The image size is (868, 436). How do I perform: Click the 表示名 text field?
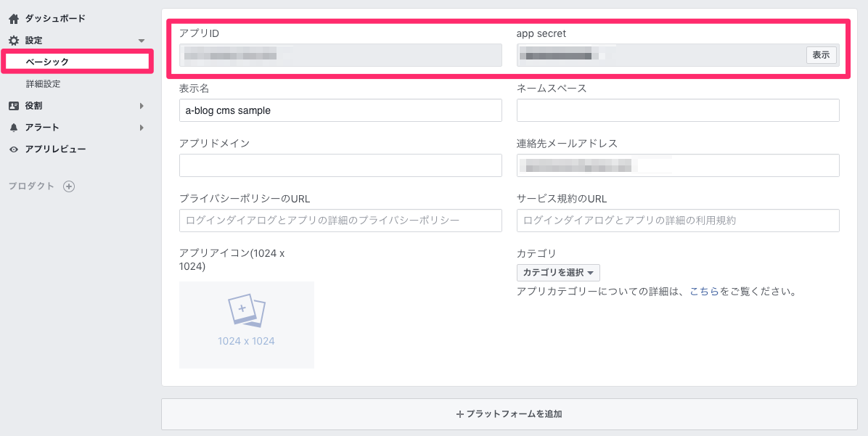point(340,110)
